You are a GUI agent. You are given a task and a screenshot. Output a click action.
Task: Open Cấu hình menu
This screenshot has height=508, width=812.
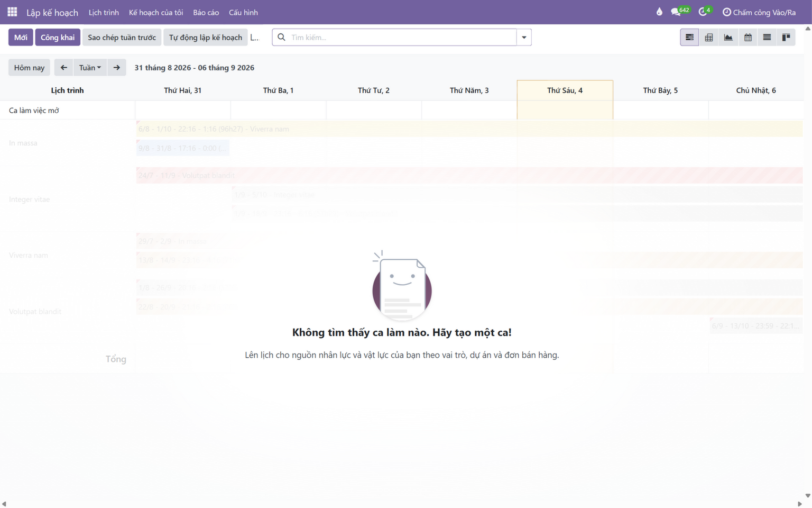243,12
